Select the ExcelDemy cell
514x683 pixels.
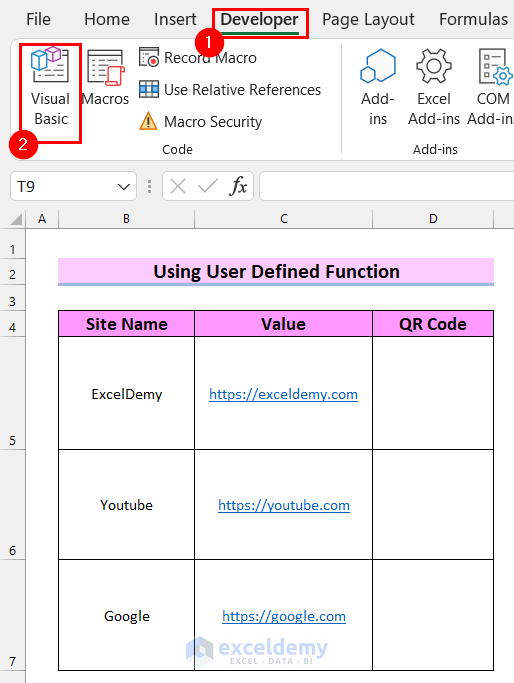126,393
